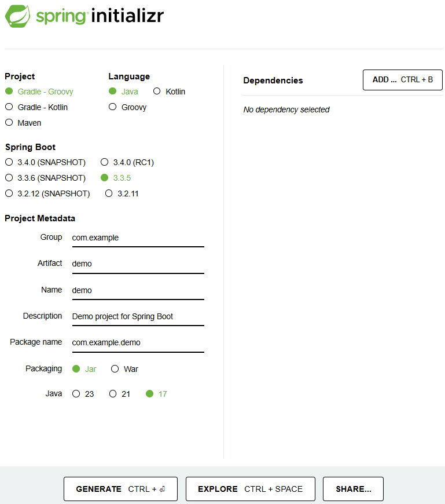Select Java as the language
This screenshot has width=445, height=504.
pos(123,92)
